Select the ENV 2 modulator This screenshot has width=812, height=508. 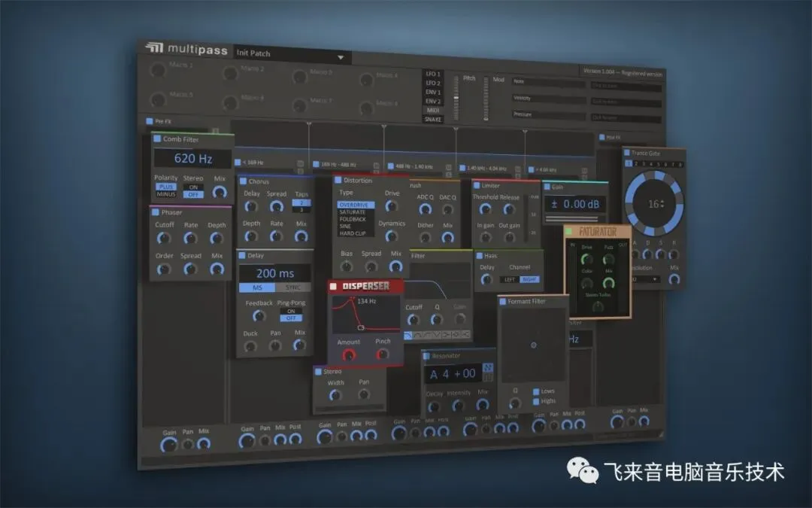[x=433, y=101]
